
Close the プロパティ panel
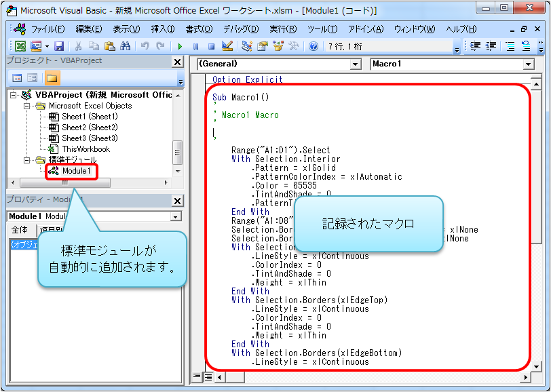coord(178,201)
